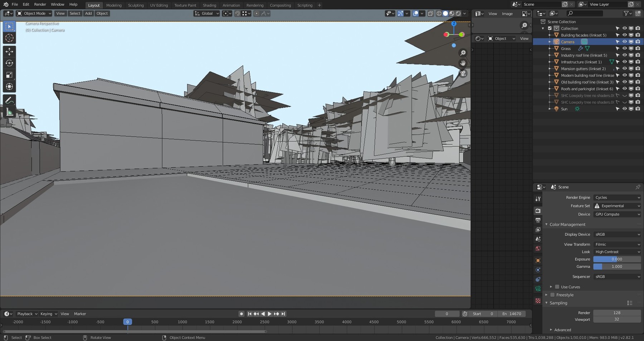Screen dimensions: 644x341
Task: Switch viewport to wireframe shading
Action: pos(439,14)
